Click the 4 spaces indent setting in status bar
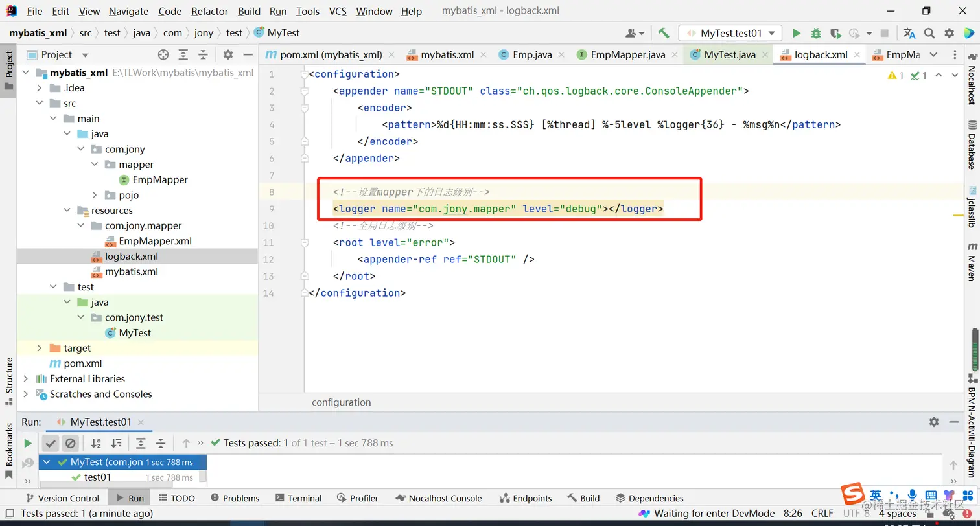The width and height of the screenshot is (980, 526). [x=898, y=514]
